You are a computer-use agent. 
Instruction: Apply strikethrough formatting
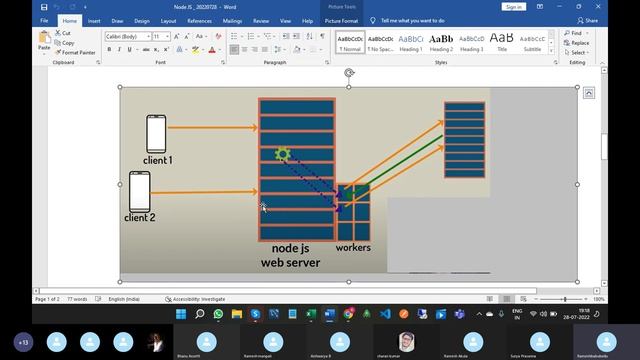146,50
